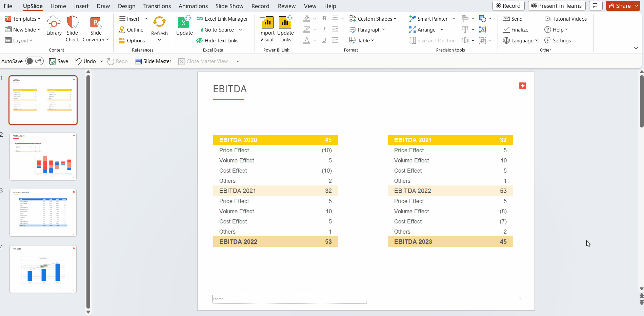
Task: Open Slide Master view
Action: [153, 61]
